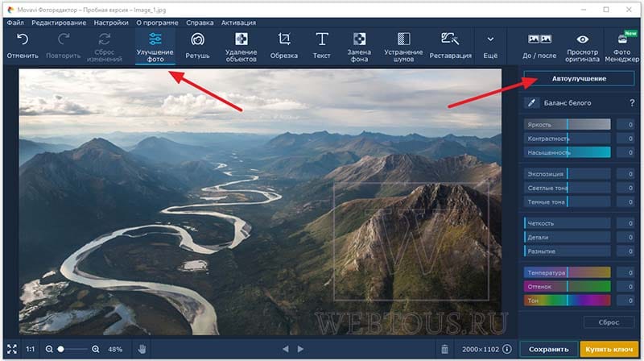Open the Замена фона tool

pos(359,46)
